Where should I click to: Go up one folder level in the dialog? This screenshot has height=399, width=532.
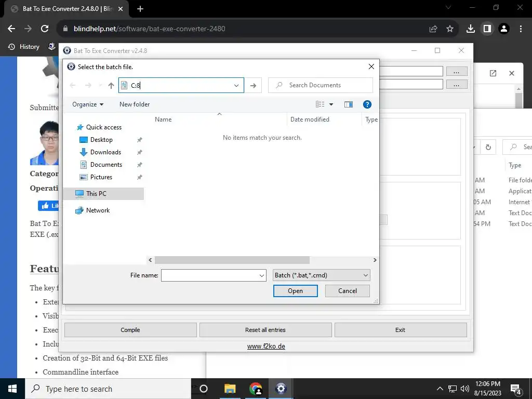111,86
